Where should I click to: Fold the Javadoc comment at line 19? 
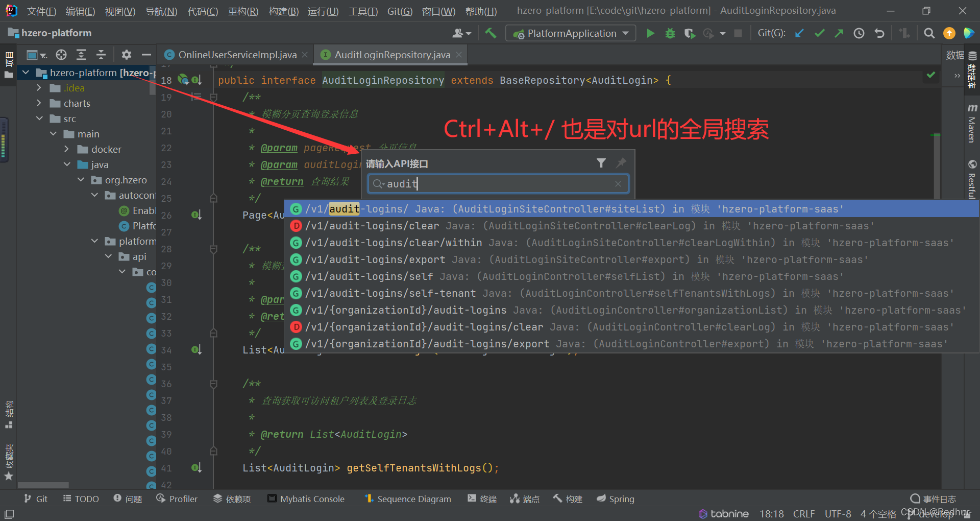click(x=214, y=97)
